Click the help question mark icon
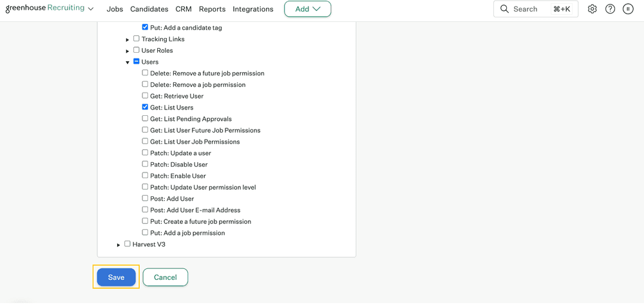The image size is (644, 305). (610, 9)
